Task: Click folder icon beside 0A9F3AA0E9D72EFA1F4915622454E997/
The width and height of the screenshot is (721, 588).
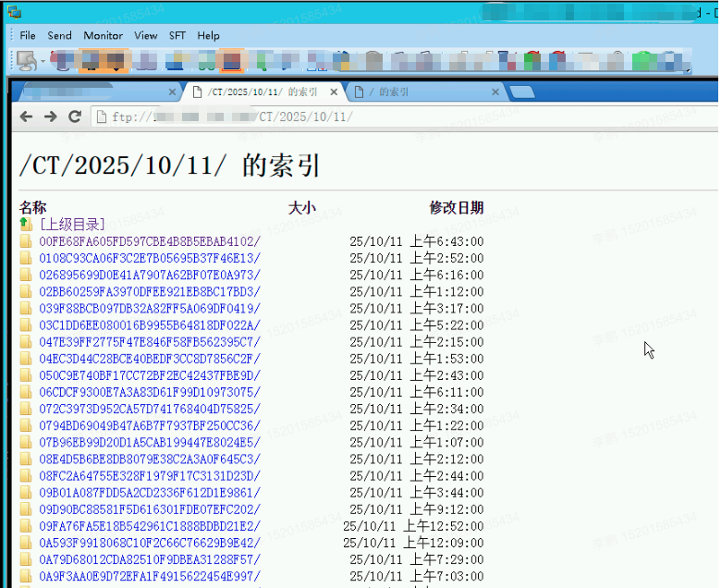Action: pyautogui.click(x=26, y=576)
